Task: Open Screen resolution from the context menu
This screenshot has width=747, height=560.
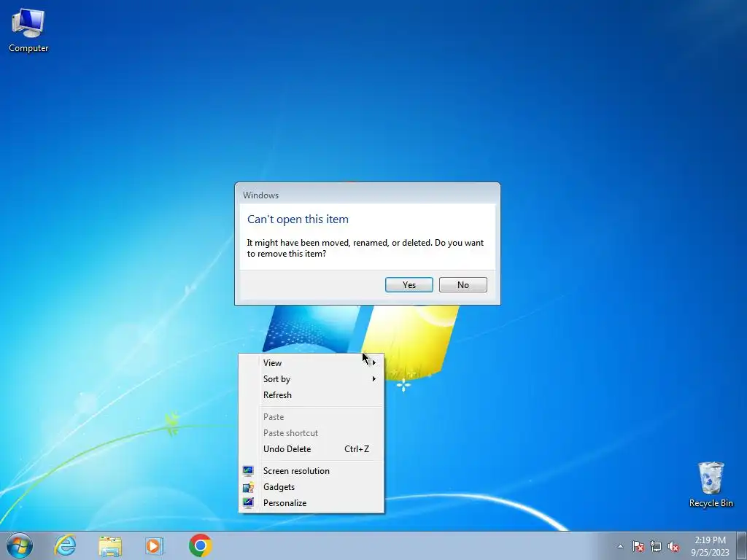Action: (311, 471)
